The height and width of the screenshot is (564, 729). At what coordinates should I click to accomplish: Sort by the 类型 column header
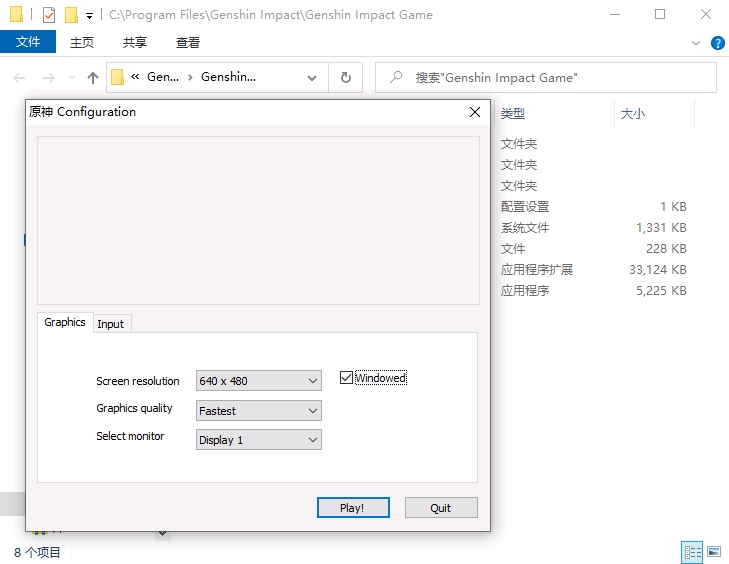(x=513, y=113)
